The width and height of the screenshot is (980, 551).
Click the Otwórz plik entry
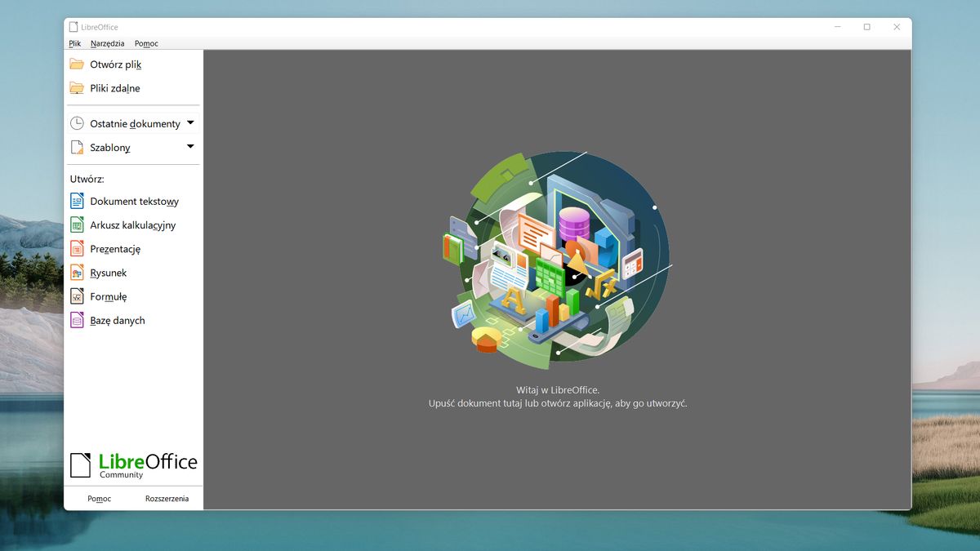pos(116,64)
